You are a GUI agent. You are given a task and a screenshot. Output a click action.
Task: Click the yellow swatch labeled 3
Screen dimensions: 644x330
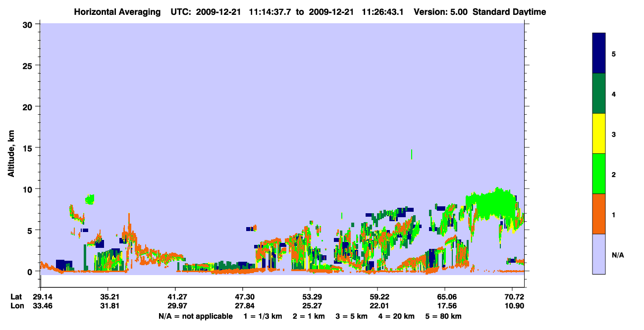click(599, 134)
